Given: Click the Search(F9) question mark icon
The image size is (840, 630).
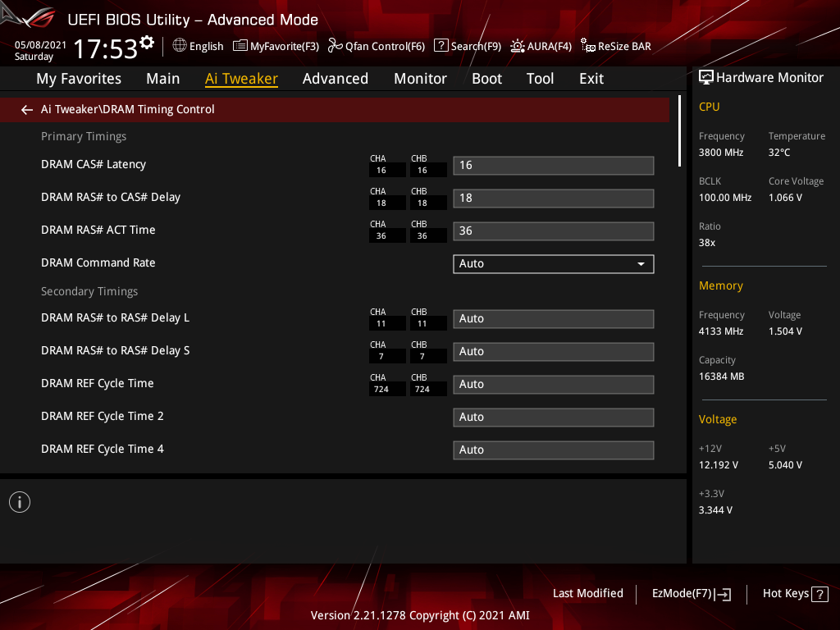Looking at the screenshot, I should click(x=441, y=46).
